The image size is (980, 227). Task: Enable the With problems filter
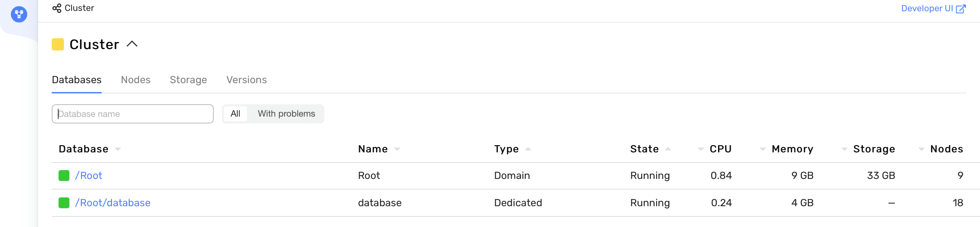click(287, 113)
